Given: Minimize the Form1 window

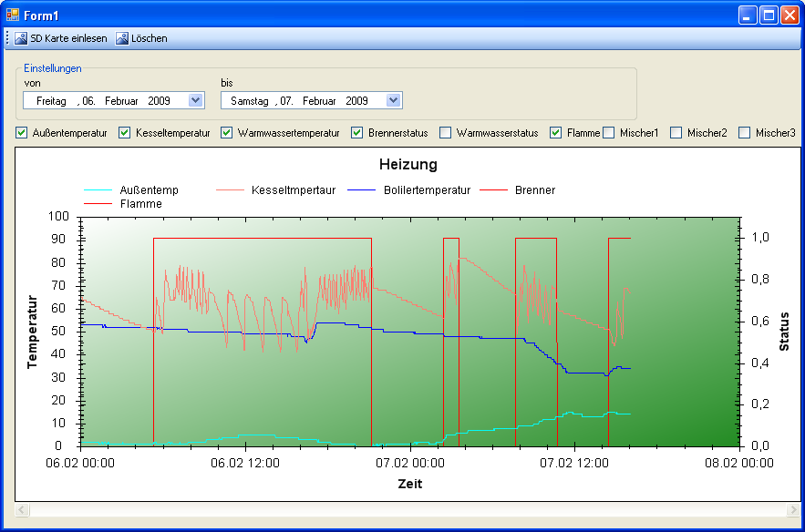Looking at the screenshot, I should pos(747,15).
